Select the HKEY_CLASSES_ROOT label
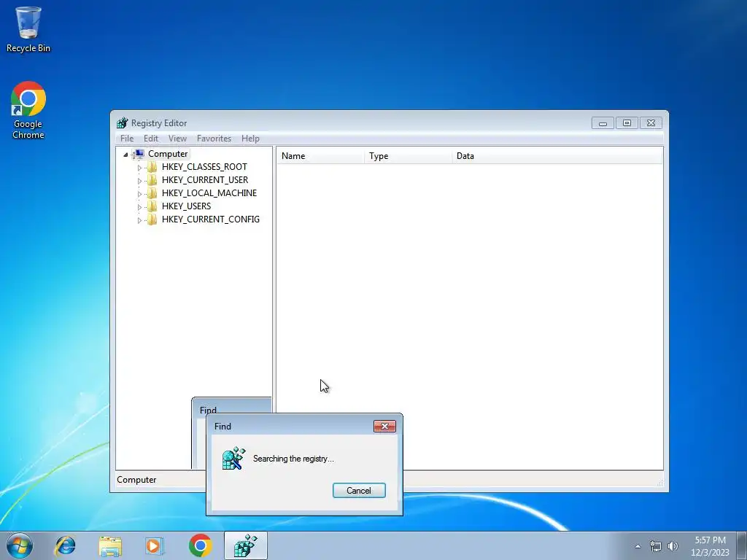 tap(204, 167)
